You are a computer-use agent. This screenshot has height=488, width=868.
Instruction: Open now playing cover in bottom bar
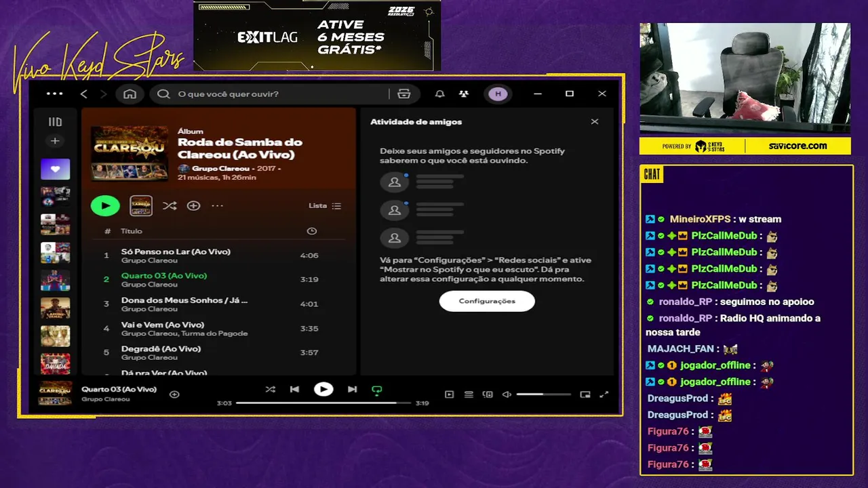coord(55,393)
